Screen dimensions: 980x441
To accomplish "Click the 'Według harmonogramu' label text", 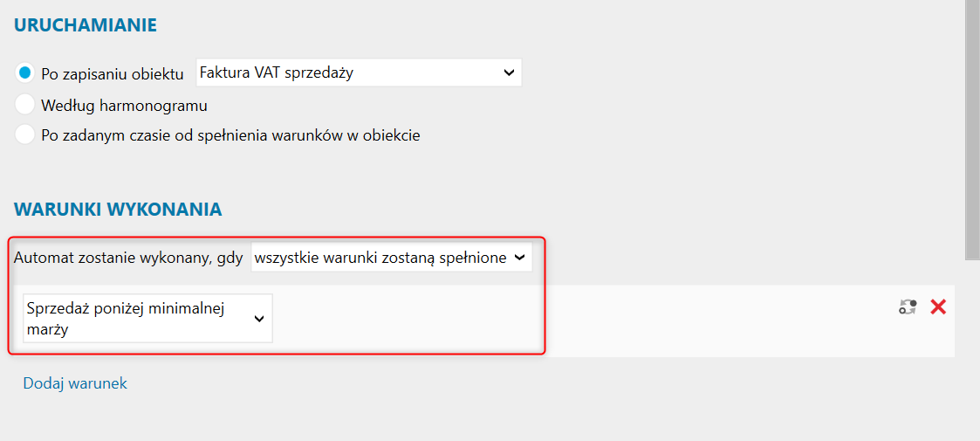I will [x=124, y=106].
